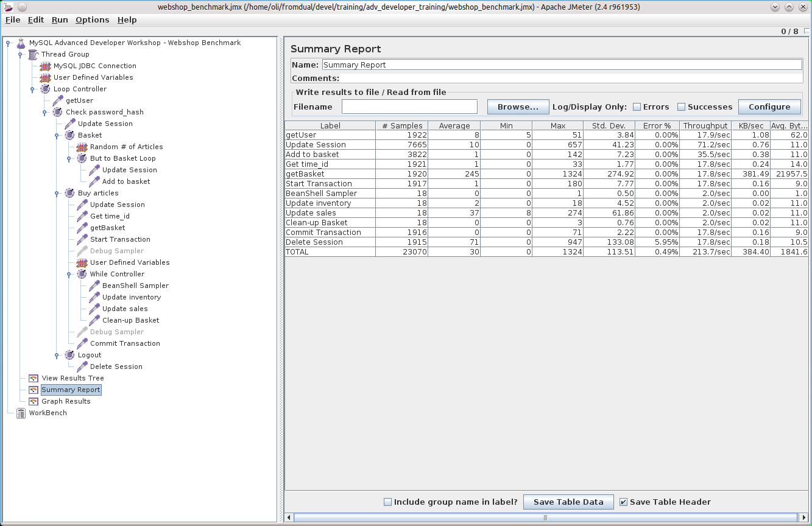Click the horizontal scrollbar thumb under the table

[546, 517]
